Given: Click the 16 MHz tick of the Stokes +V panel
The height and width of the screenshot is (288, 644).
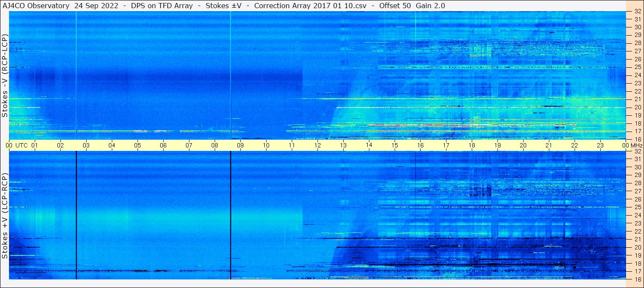Looking at the screenshot, I should (x=638, y=279).
